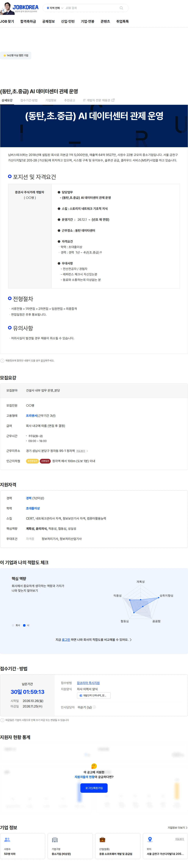The width and height of the screenshot is (188, 868).
Task: Click the external-link icon beside IT 채용관
Action: [x=113, y=100]
